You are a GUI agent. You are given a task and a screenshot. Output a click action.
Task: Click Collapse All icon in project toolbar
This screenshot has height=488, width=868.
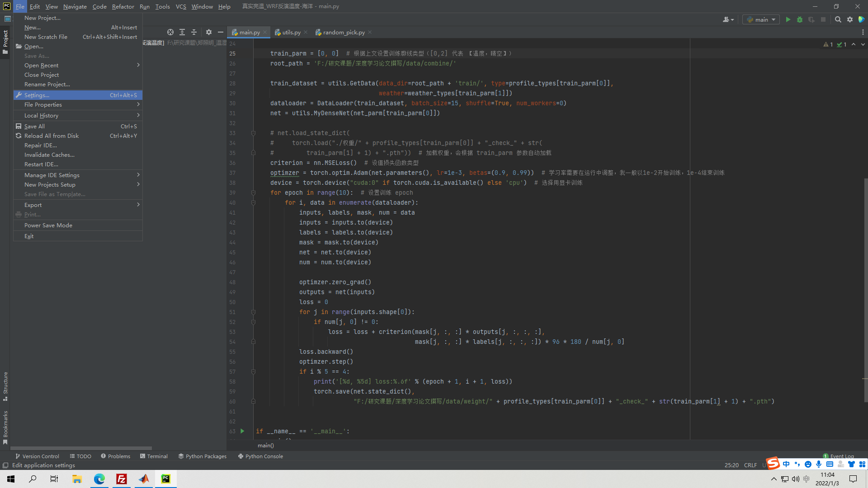click(194, 32)
